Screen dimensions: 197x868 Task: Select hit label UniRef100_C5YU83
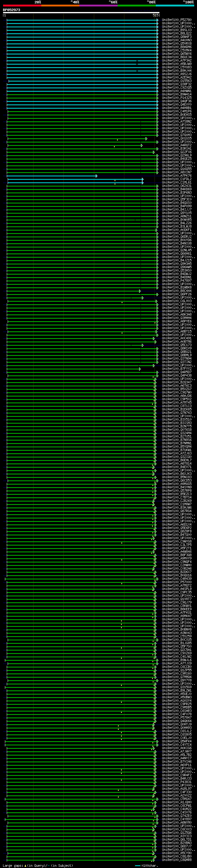pos(177,67)
